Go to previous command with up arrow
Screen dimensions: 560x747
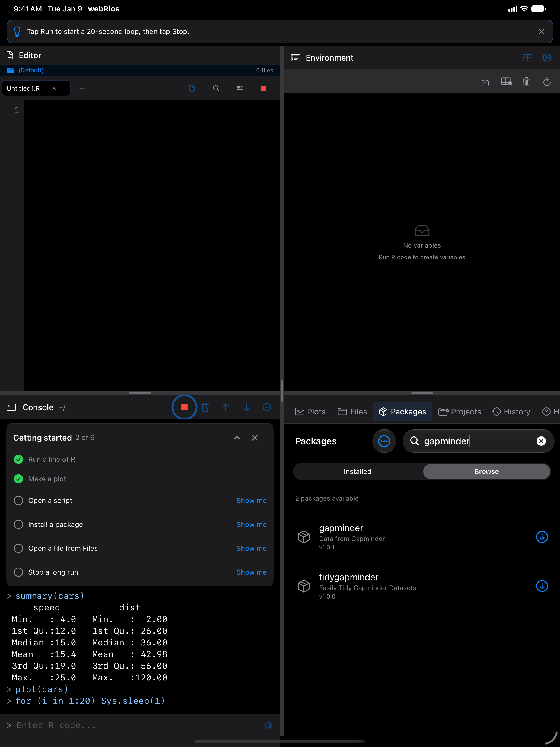pos(226,407)
